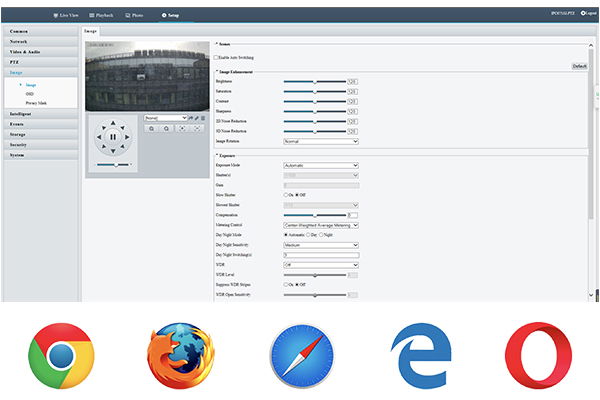Select Day radio in Day/Night Mode

click(x=308, y=235)
